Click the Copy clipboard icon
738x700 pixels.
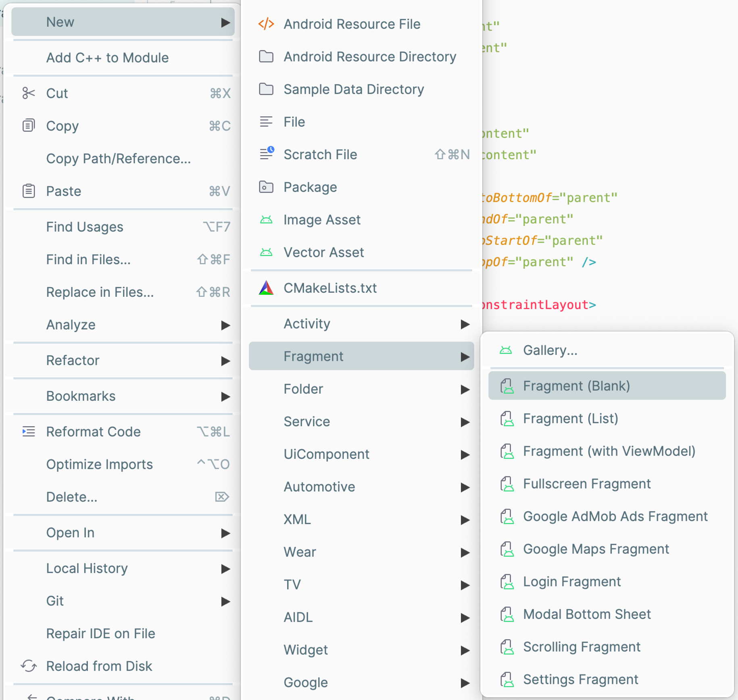(28, 125)
